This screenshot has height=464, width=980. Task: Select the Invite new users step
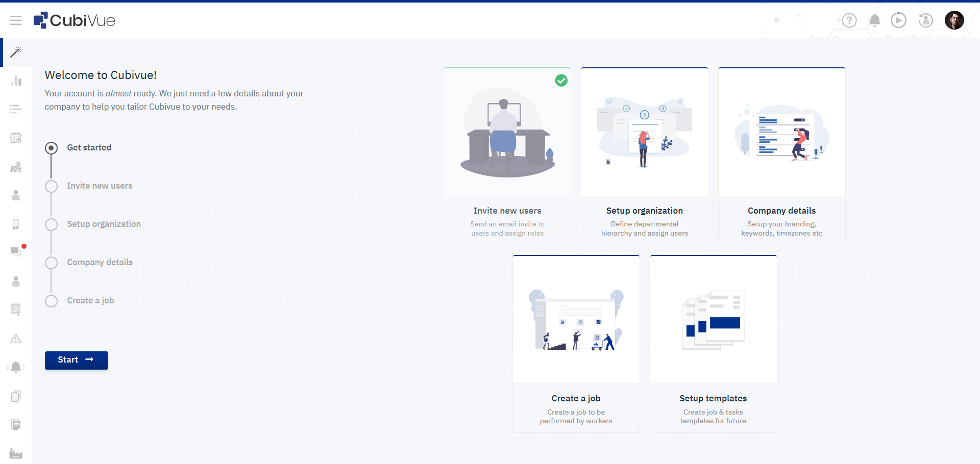(x=100, y=186)
